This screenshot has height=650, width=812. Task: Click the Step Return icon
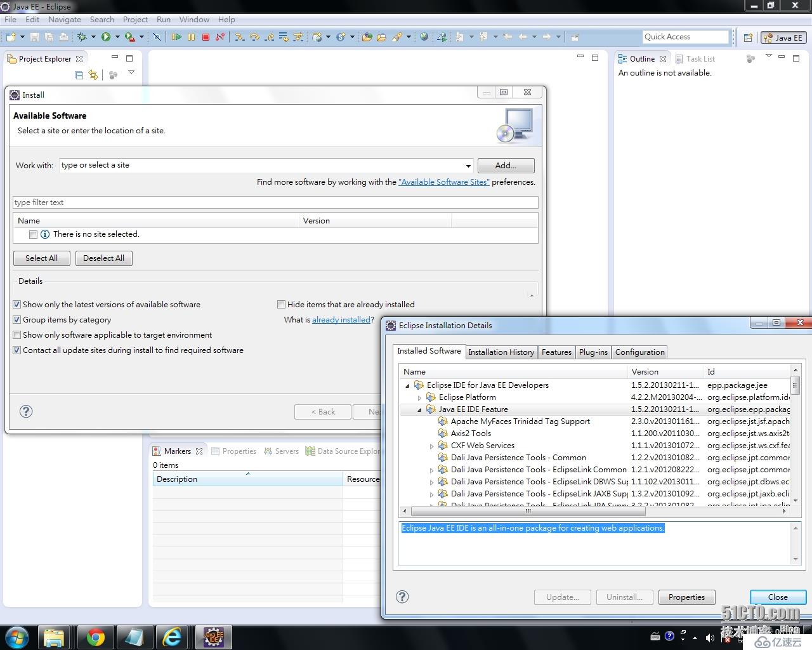[x=269, y=37]
